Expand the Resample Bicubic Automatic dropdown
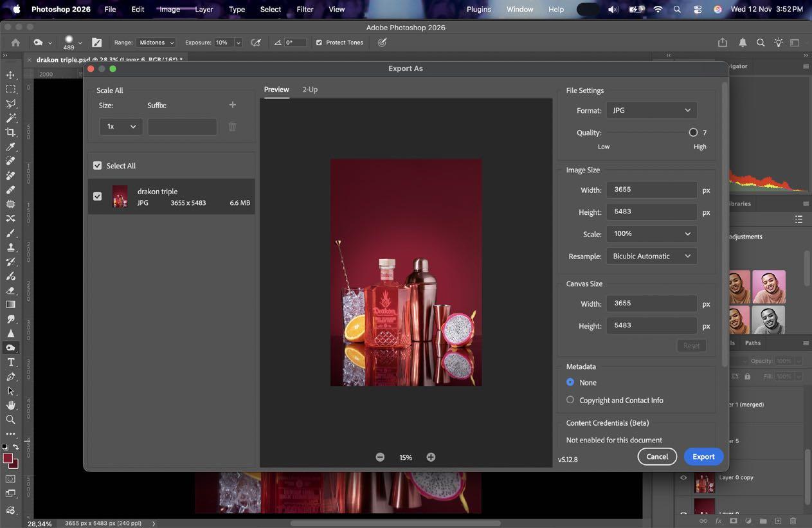 tap(651, 256)
